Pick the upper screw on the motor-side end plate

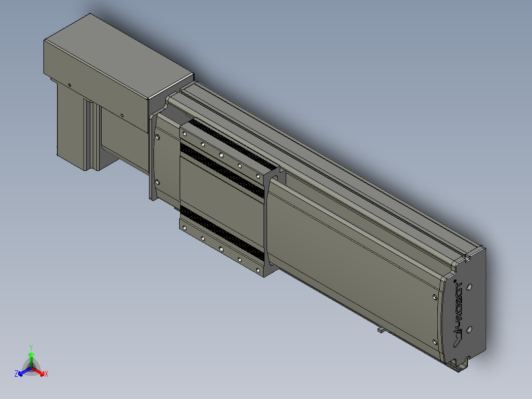(x=157, y=137)
